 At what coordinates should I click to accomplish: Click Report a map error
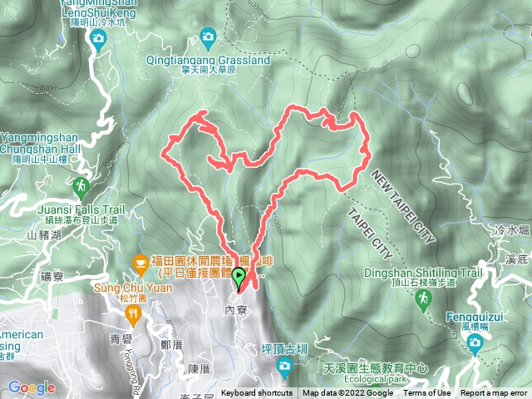pos(493,393)
